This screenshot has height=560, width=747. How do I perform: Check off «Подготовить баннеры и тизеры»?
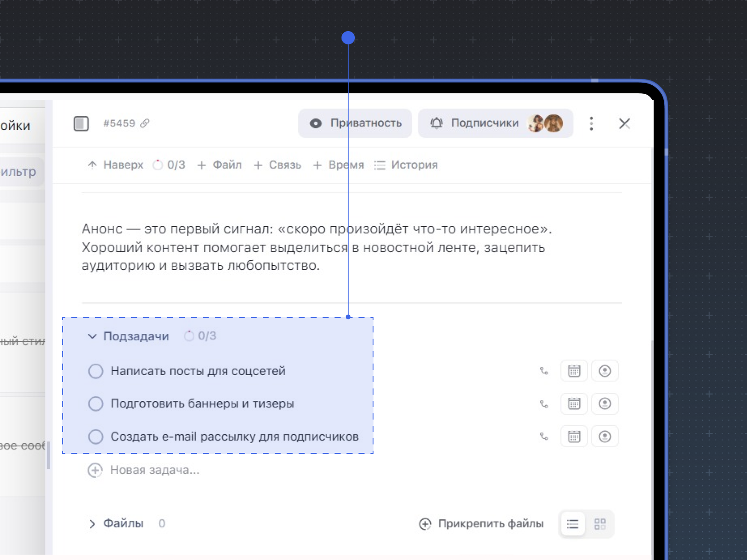point(96,404)
